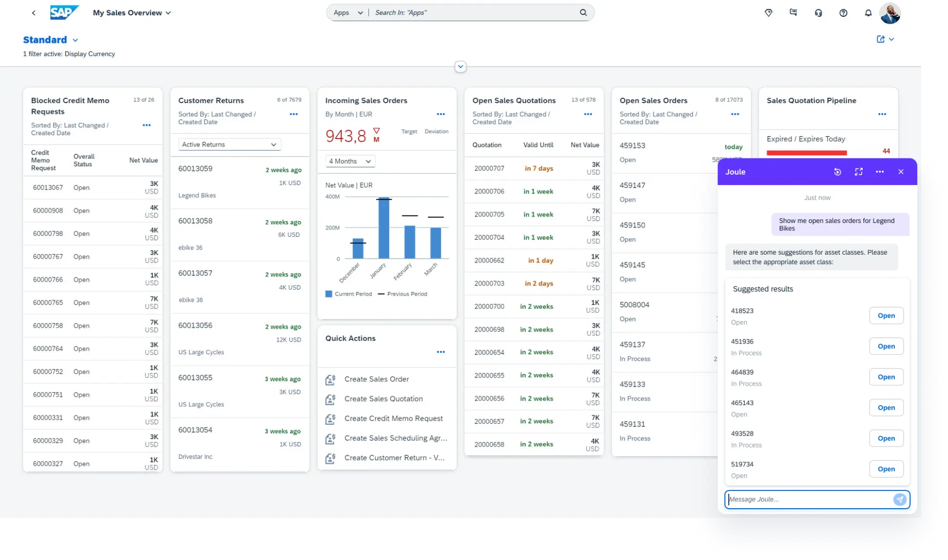Click the red Expired pipeline bar
The image size is (948, 560).
point(806,153)
